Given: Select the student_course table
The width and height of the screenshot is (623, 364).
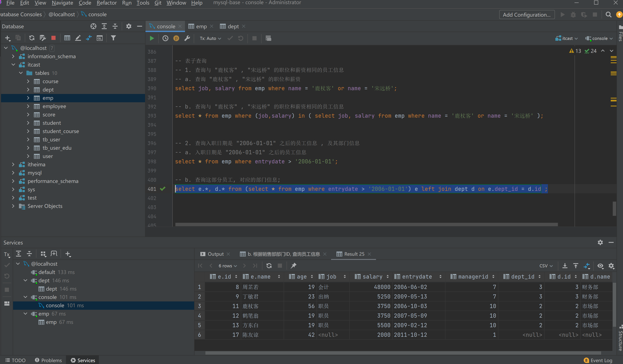Looking at the screenshot, I should pyautogui.click(x=61, y=131).
